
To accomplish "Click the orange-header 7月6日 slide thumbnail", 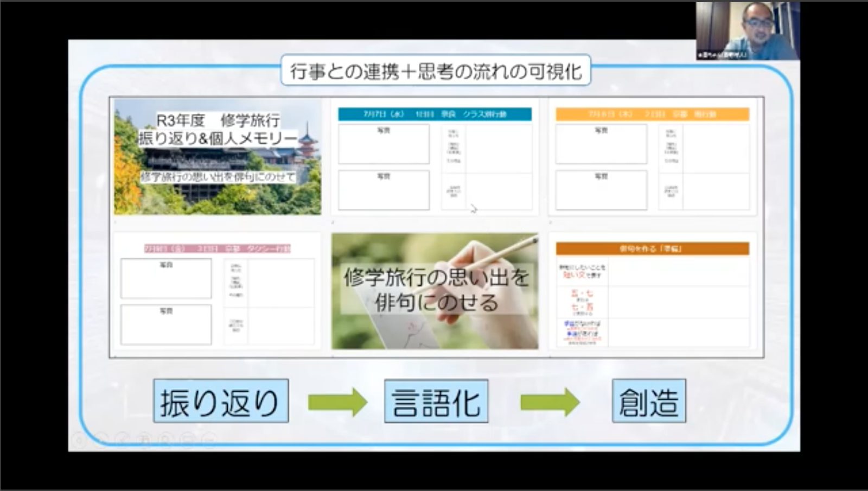I will [653, 158].
